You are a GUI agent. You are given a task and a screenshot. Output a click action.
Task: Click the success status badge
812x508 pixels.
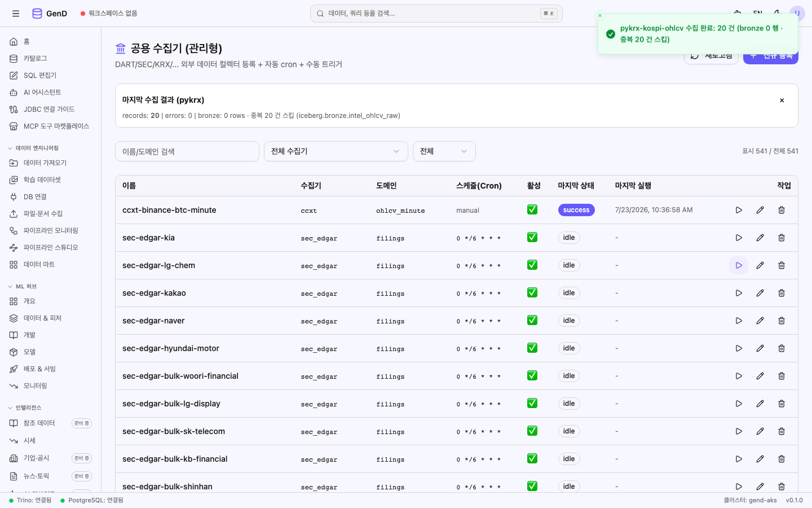point(576,210)
